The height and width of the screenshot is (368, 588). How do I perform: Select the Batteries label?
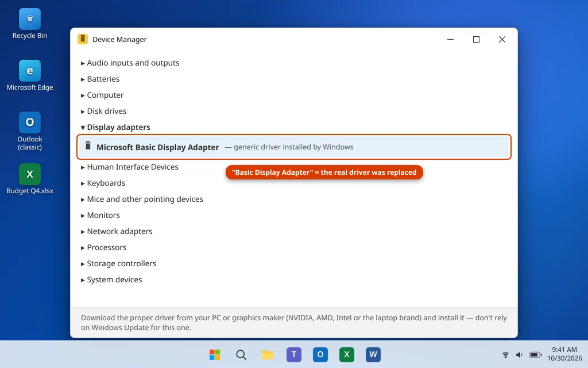click(x=103, y=79)
